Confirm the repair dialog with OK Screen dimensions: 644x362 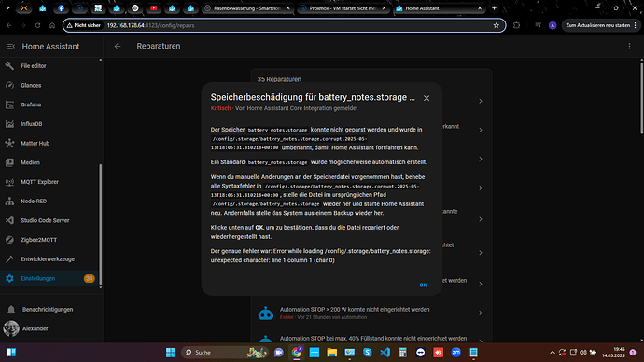coord(423,285)
